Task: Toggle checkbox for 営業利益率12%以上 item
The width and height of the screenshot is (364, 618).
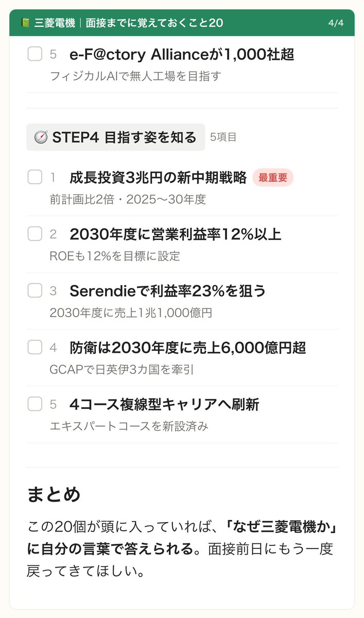Action: coord(34,234)
